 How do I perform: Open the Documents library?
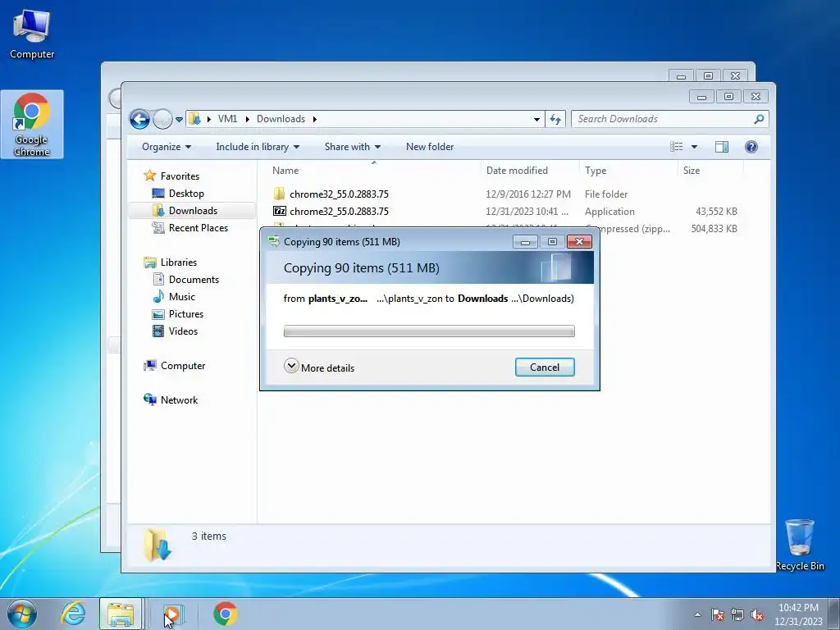tap(194, 280)
